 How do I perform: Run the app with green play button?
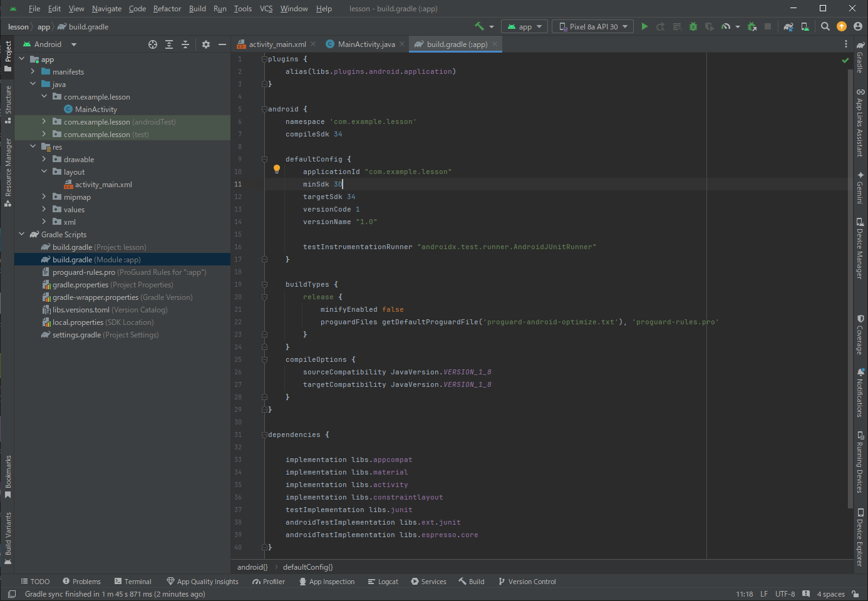644,26
